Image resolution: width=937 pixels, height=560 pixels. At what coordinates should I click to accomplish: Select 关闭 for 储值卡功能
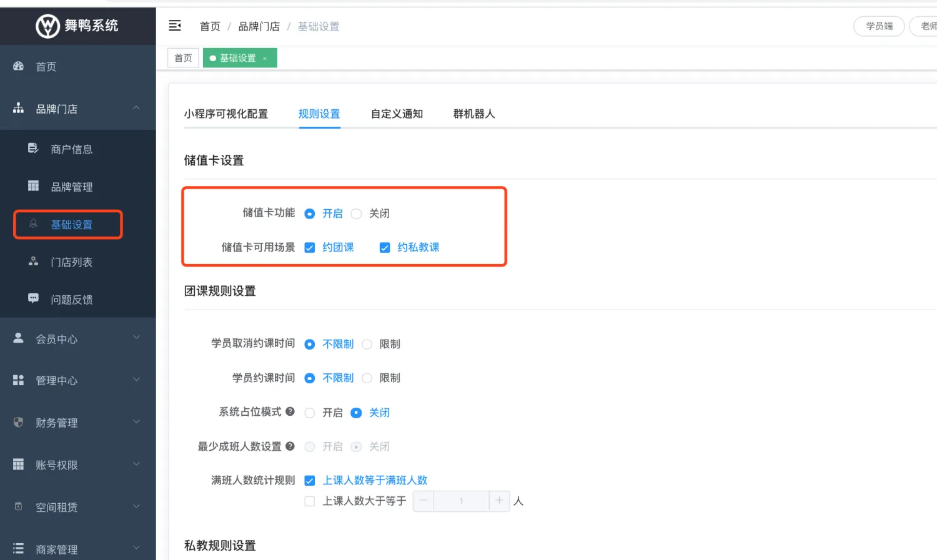click(356, 214)
